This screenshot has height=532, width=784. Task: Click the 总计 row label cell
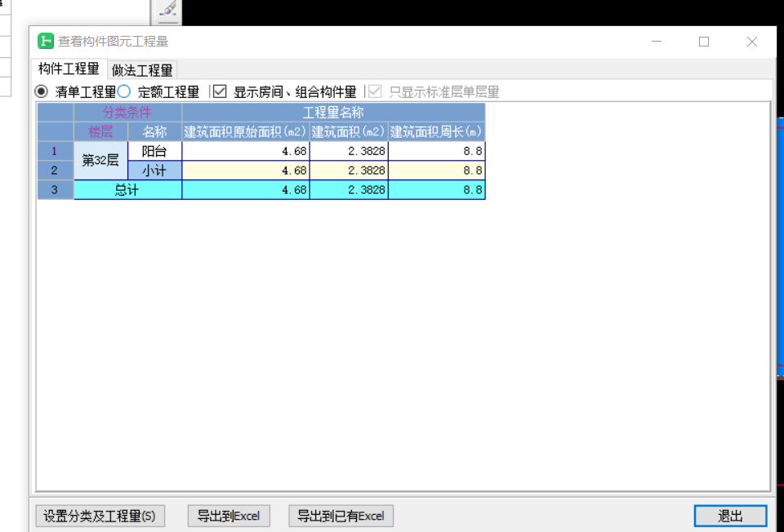click(127, 189)
